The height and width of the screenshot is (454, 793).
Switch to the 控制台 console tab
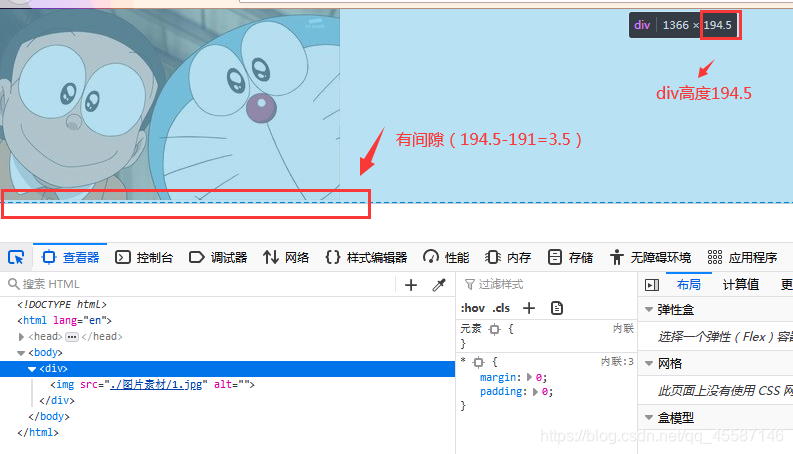[x=144, y=257]
